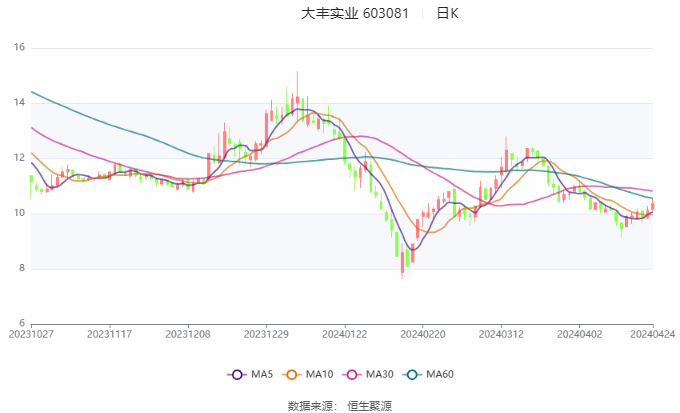Viewport: 680px width, 413px height.
Task: Click the x-axis date label 20240402
Action: (579, 334)
